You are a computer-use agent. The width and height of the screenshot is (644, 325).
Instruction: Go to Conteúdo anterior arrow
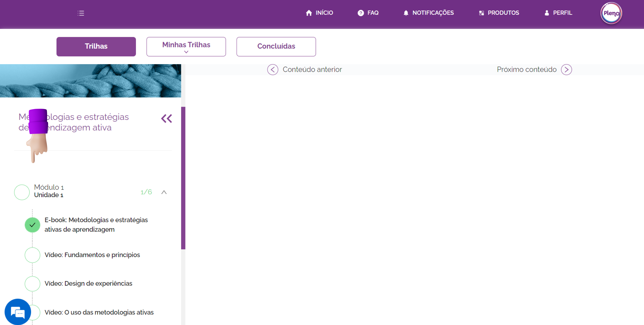pos(273,69)
